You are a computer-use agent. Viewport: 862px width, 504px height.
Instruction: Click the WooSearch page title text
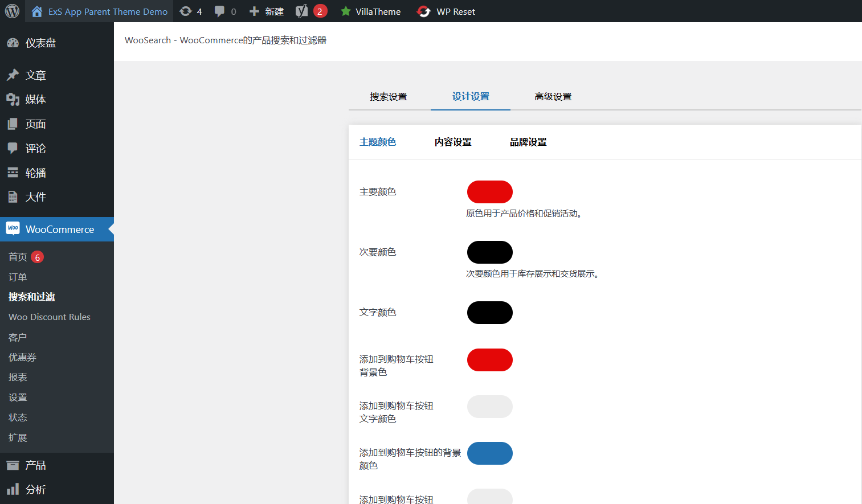coord(226,40)
